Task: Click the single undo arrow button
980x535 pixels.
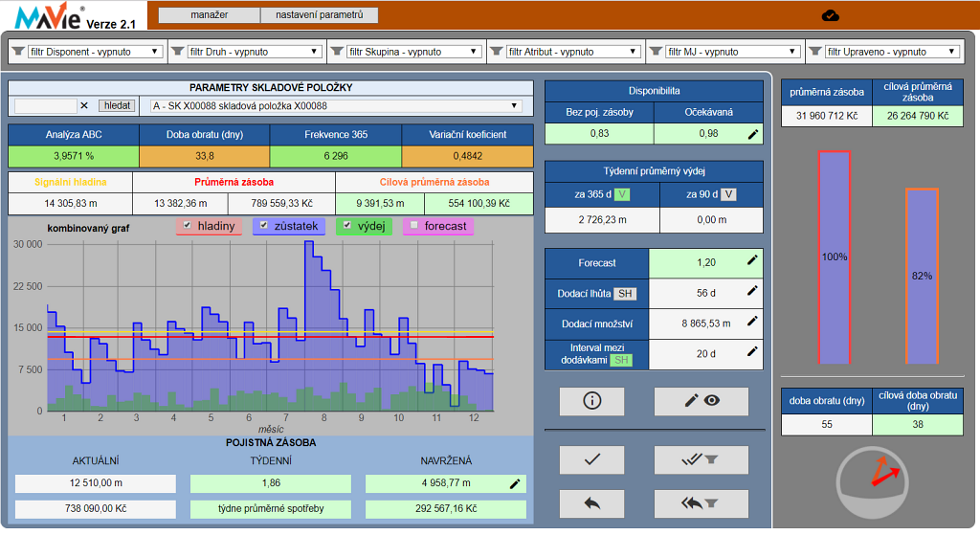Action: (591, 503)
